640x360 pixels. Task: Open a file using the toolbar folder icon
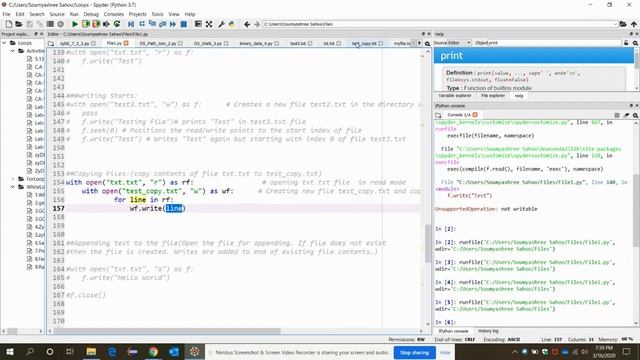19,24
